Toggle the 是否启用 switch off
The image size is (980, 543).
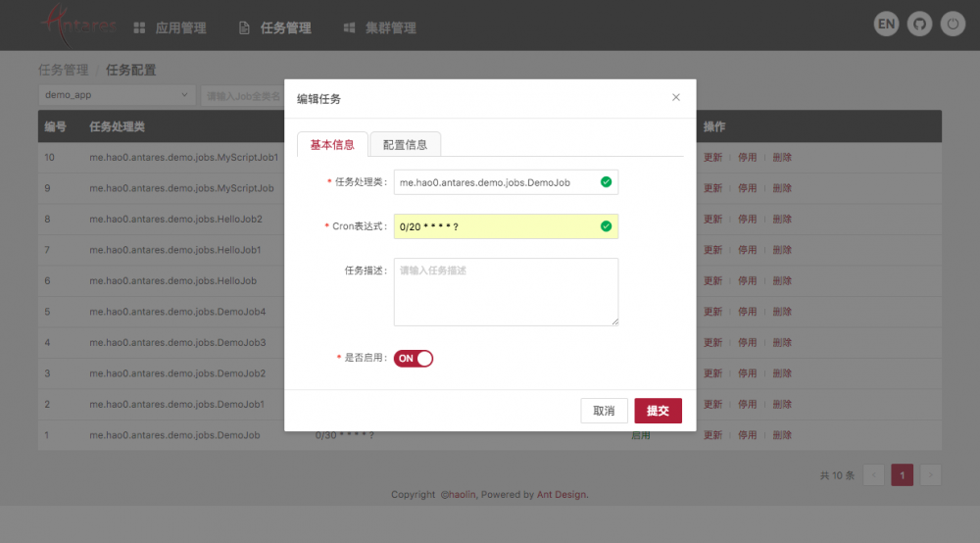click(x=414, y=358)
